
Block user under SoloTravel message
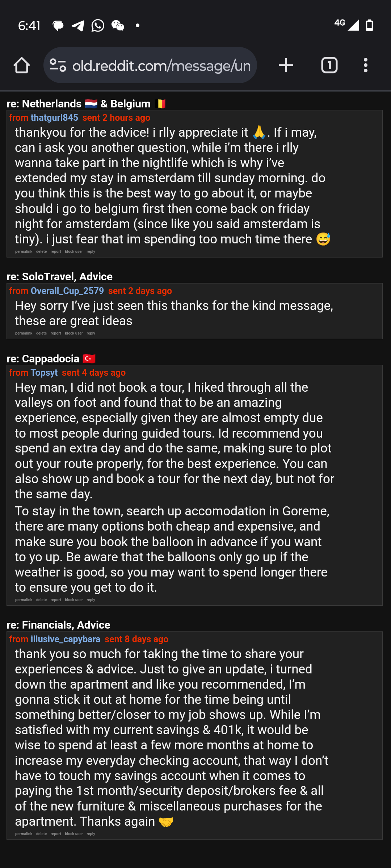[74, 333]
